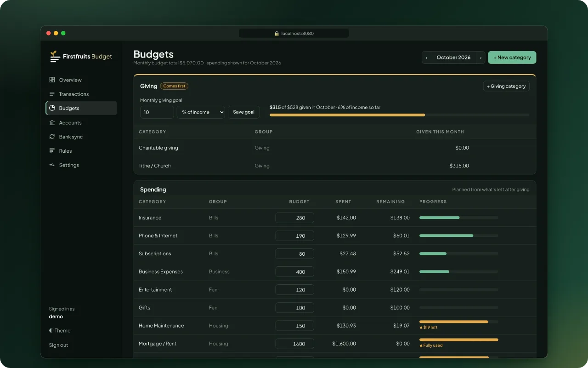Click the Accounts bank building icon
Image resolution: width=588 pixels, height=368 pixels.
click(x=52, y=123)
